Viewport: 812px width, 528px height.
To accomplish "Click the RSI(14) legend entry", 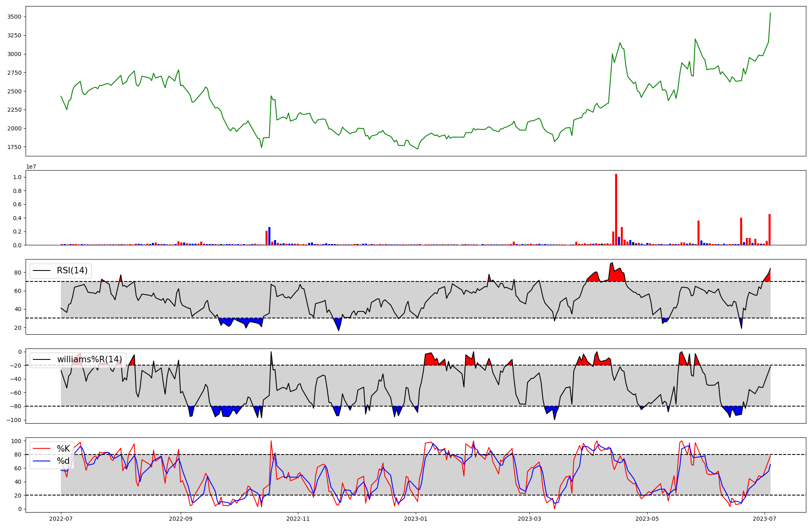I will pyautogui.click(x=72, y=270).
